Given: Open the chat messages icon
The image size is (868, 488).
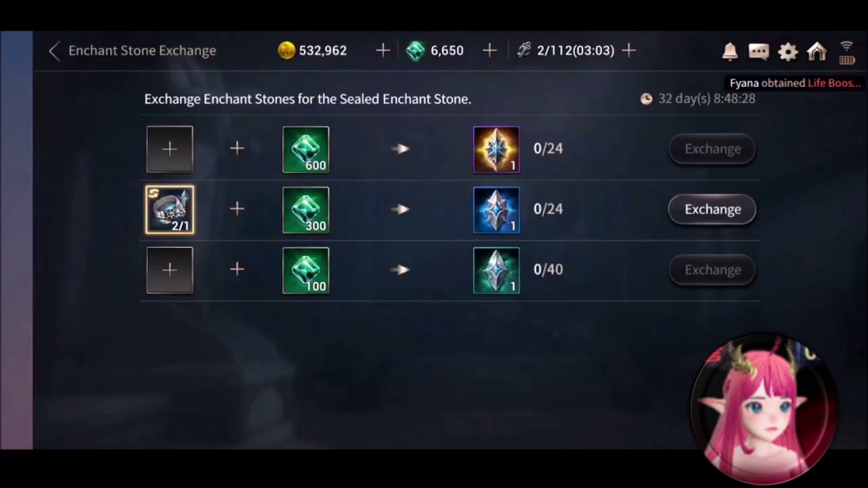Looking at the screenshot, I should pos(759,52).
